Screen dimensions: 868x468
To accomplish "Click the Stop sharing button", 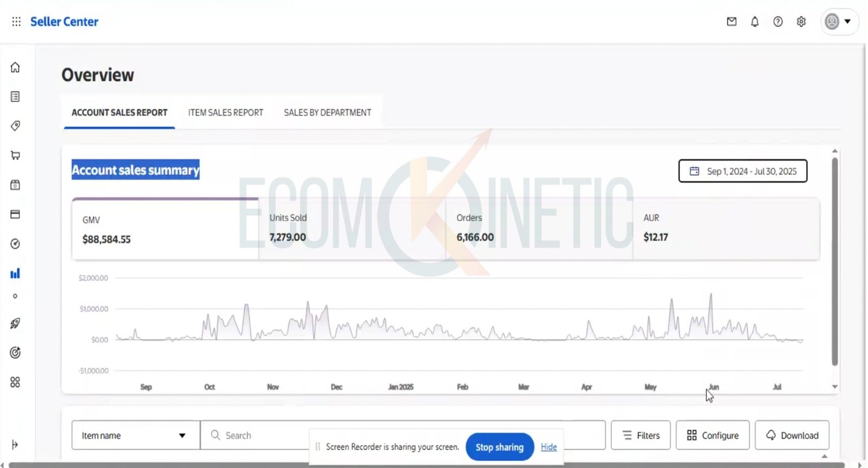I will (x=499, y=447).
